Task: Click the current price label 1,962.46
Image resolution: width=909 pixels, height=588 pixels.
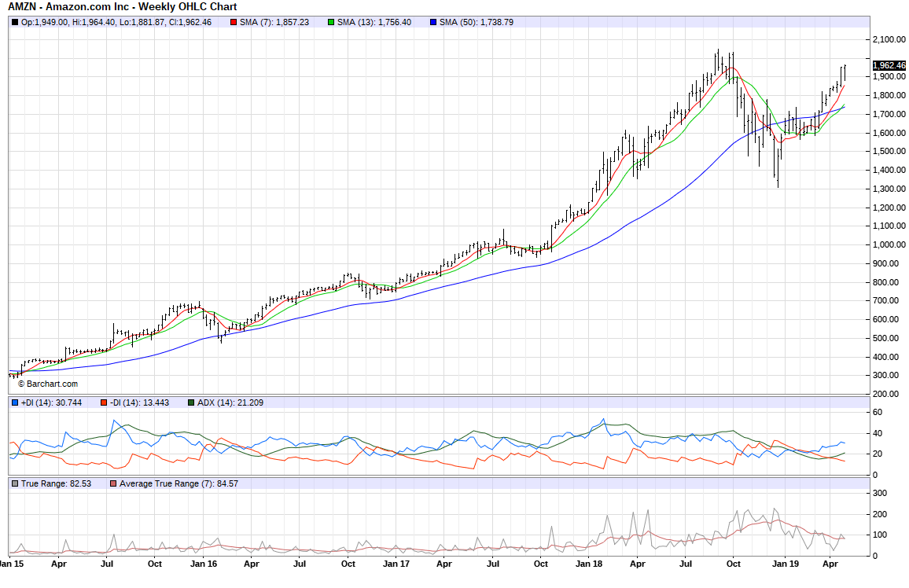Action: 889,66
